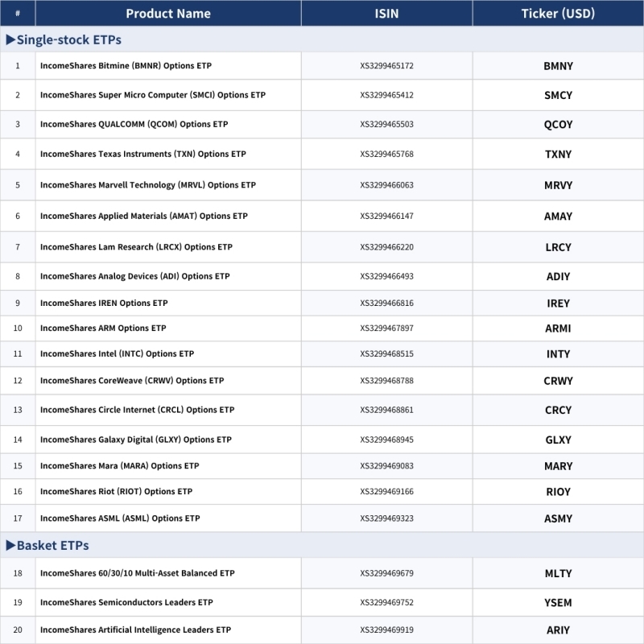Expand the Single-stock ETPs section triangle
Screen dimensions: 644x644
[10, 39]
